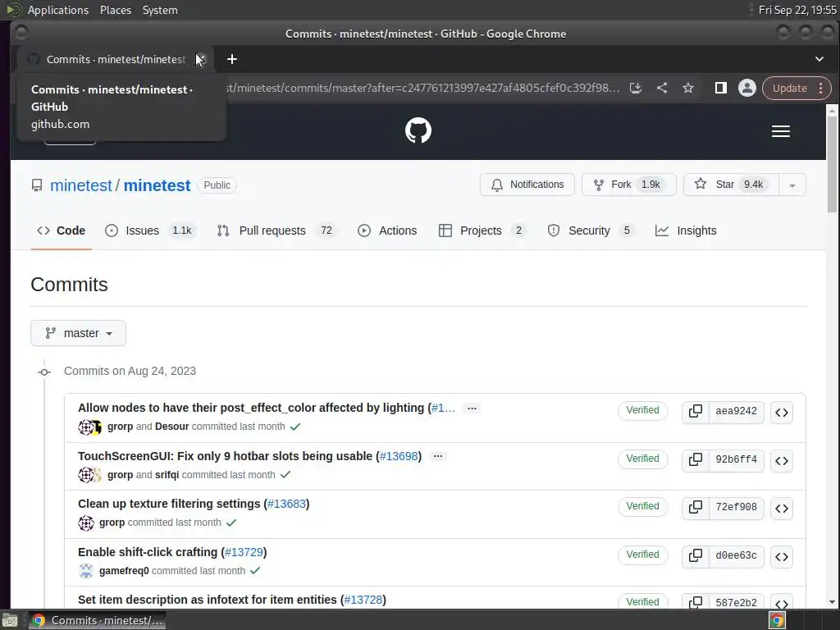Open the minetest owner link
The image size is (840, 630).
point(81,185)
